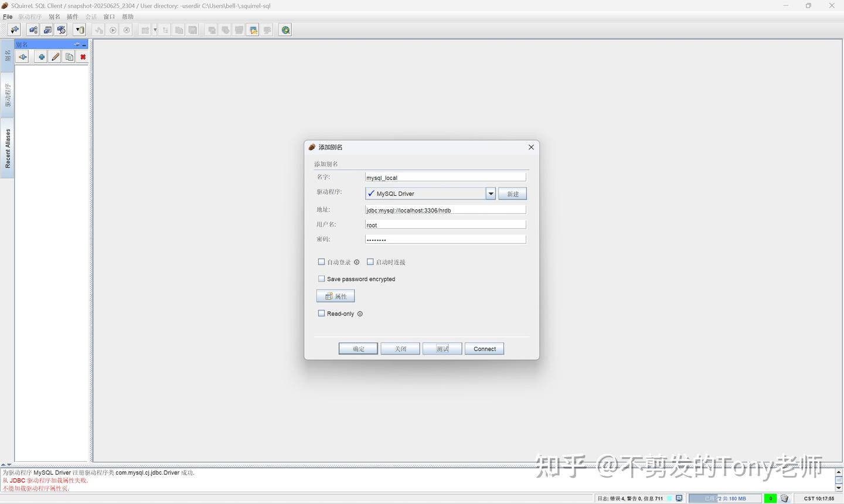Open the MySQL Driver dropdown

point(491,193)
